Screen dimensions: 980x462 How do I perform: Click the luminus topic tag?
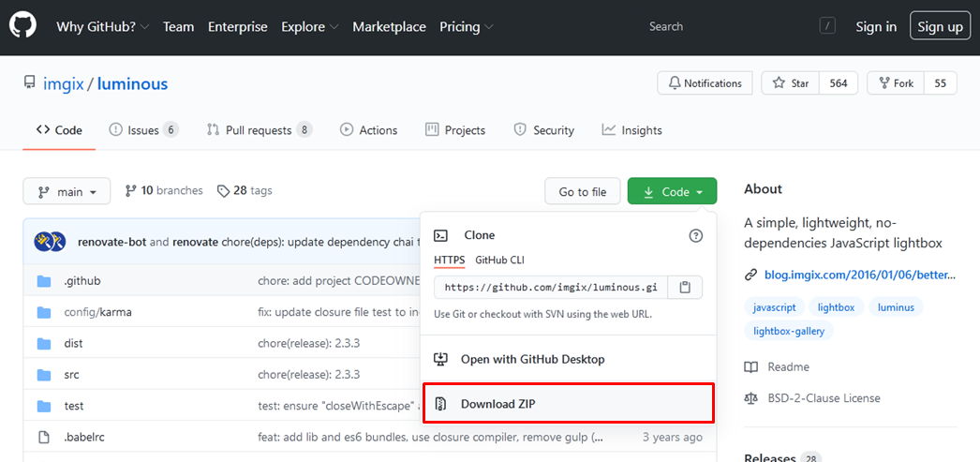896,307
